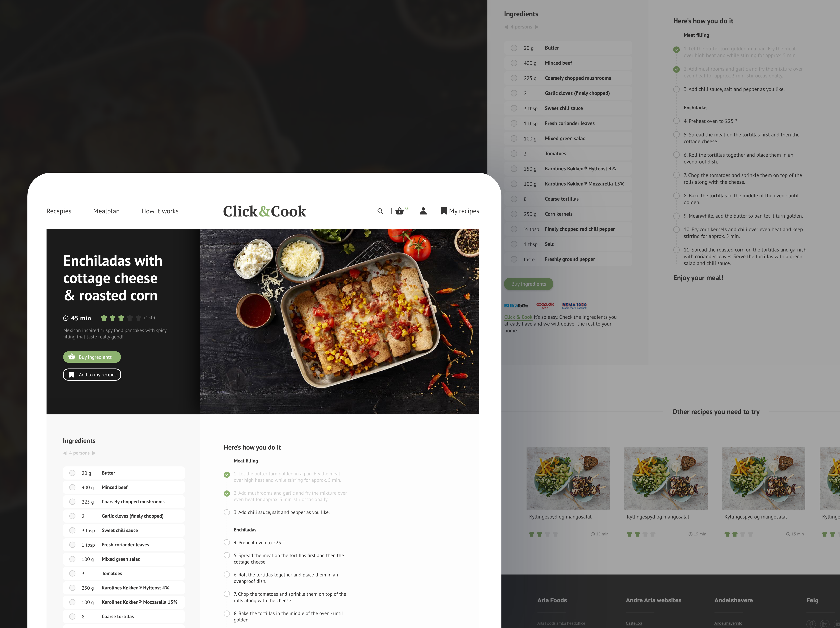Click the Click&Cook logo
The width and height of the screenshot is (840, 628).
[264, 211]
